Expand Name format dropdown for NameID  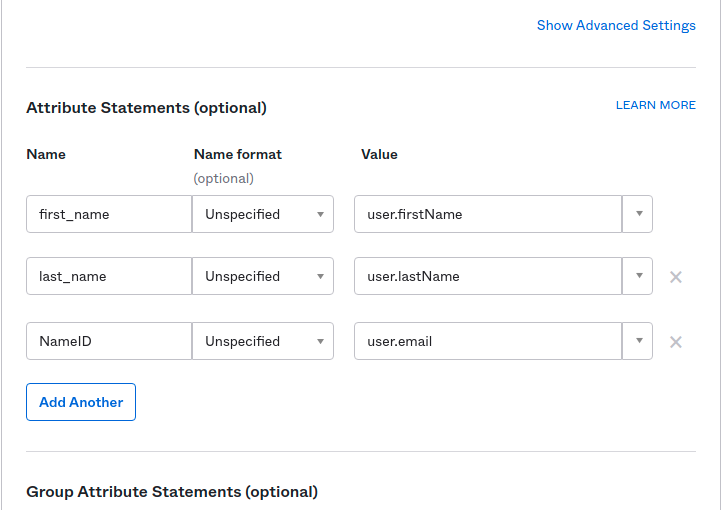click(x=263, y=341)
